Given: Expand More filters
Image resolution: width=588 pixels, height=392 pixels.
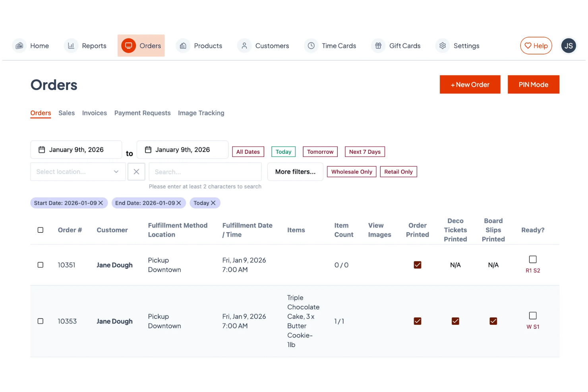Looking at the screenshot, I should 295,172.
